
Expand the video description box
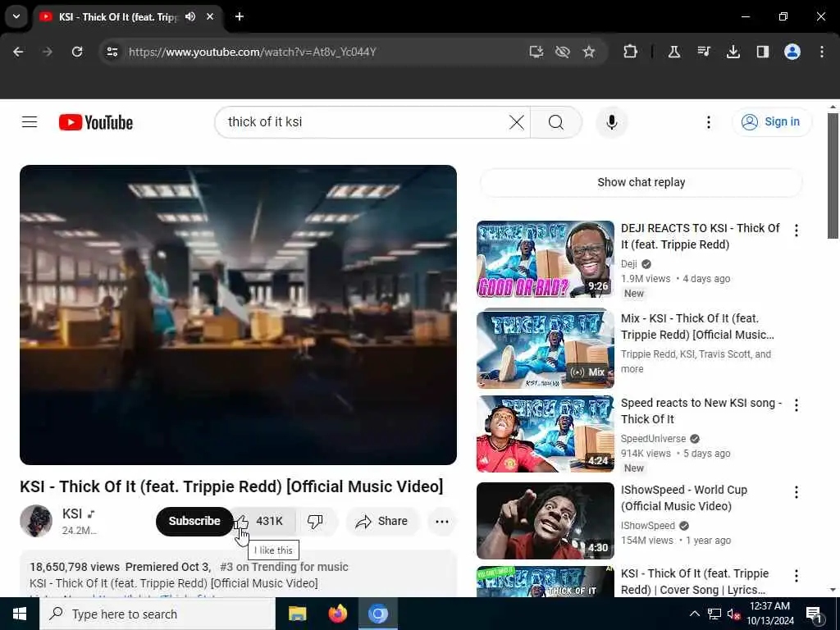(238, 574)
